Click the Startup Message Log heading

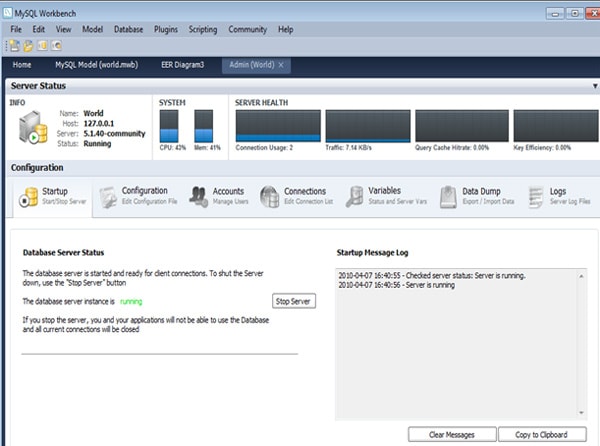(x=373, y=252)
